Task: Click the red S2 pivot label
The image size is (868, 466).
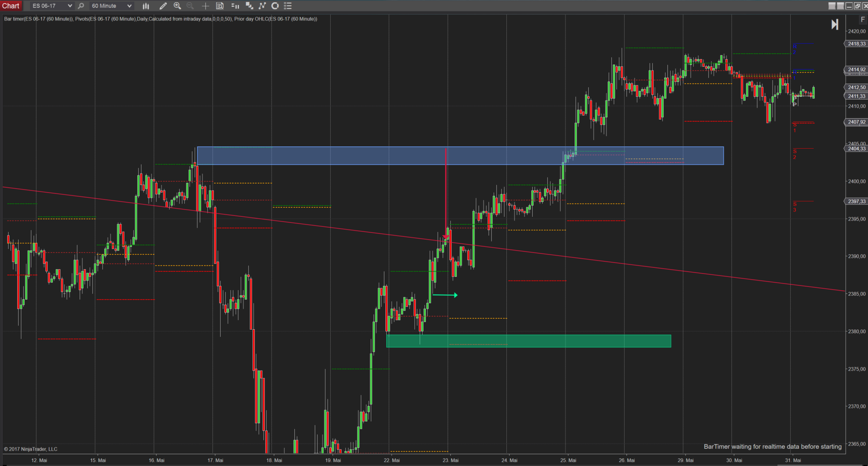Action: coord(795,154)
